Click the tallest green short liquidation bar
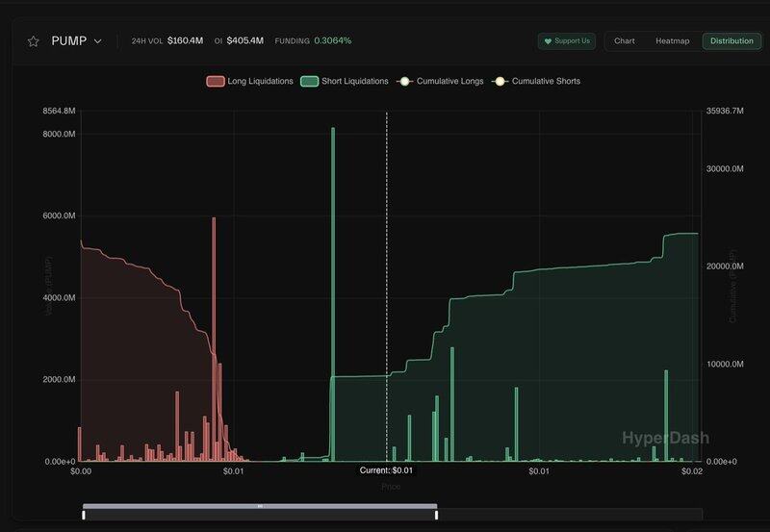 click(x=333, y=289)
